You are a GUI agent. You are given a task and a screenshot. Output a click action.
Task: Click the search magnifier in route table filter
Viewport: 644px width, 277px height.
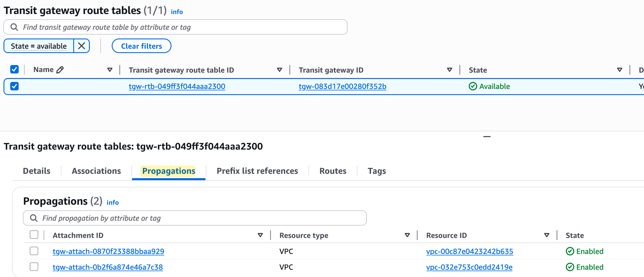pos(14,27)
